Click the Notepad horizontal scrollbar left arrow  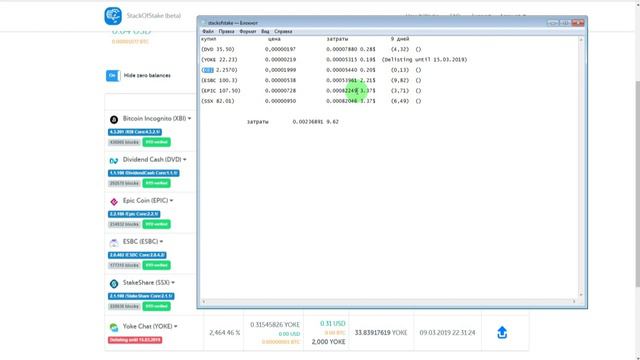[204, 302]
